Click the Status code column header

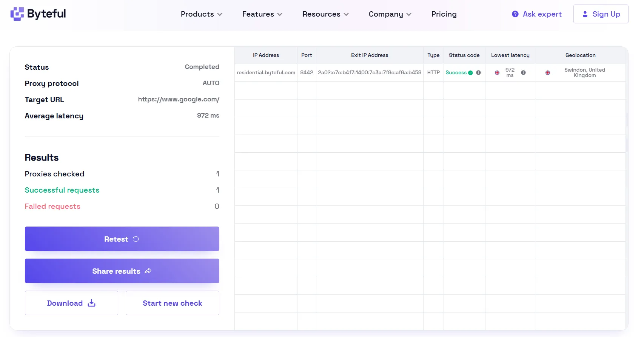coord(464,55)
